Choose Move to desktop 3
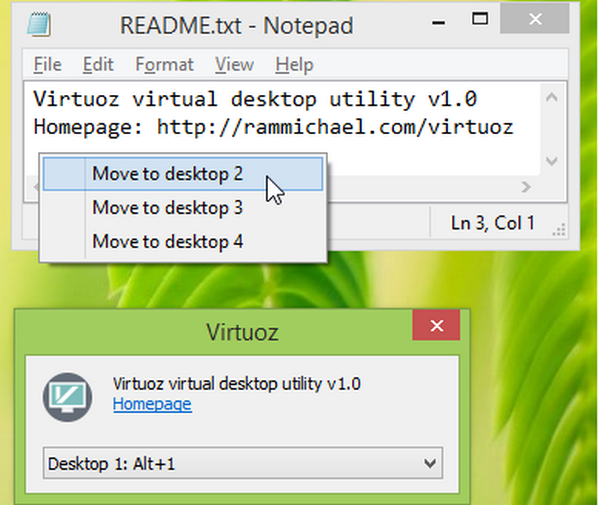Viewport: 600px width, 505px height. 183,208
